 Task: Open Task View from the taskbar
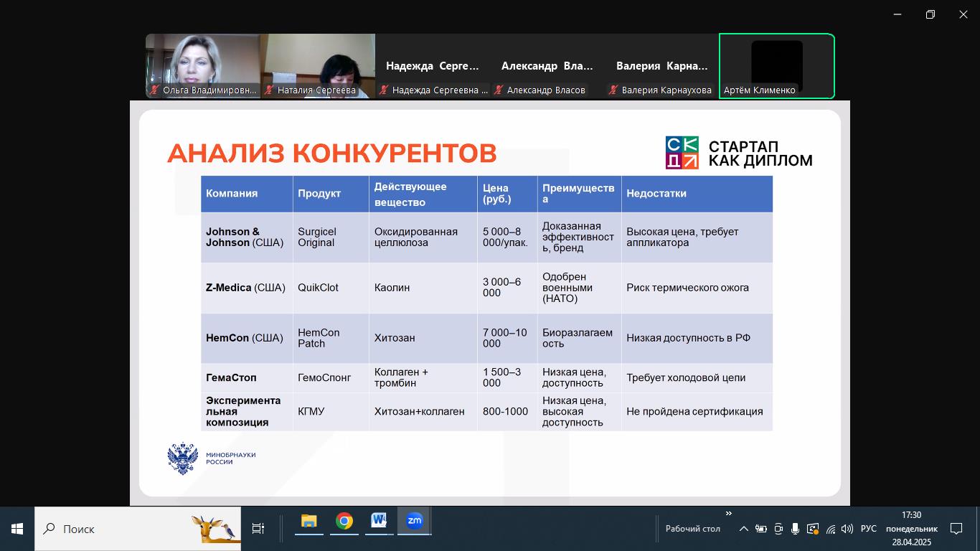click(x=258, y=529)
